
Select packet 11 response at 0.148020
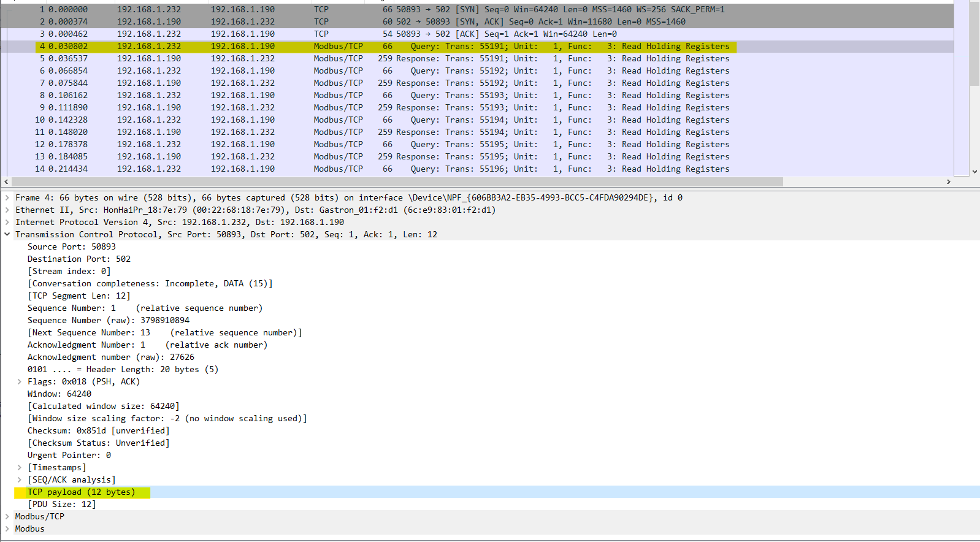tap(477, 132)
